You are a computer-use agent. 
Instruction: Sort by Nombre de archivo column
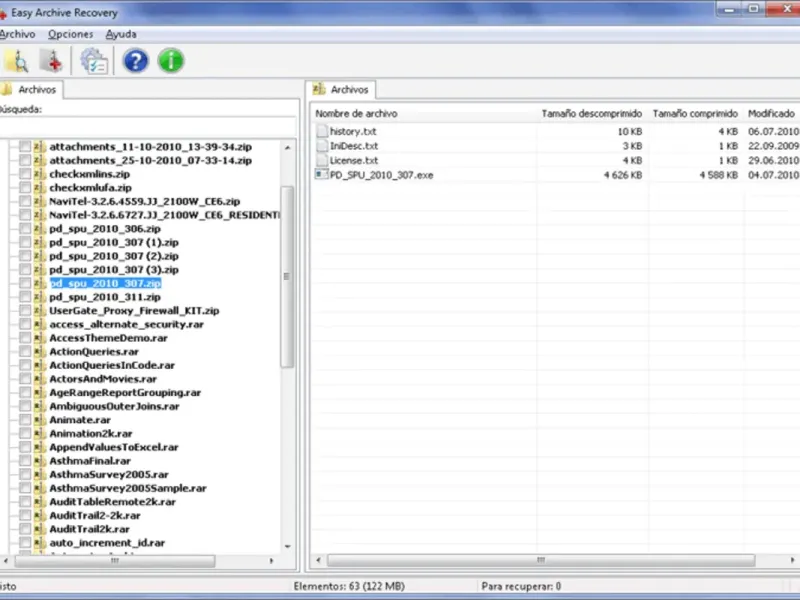[356, 114]
